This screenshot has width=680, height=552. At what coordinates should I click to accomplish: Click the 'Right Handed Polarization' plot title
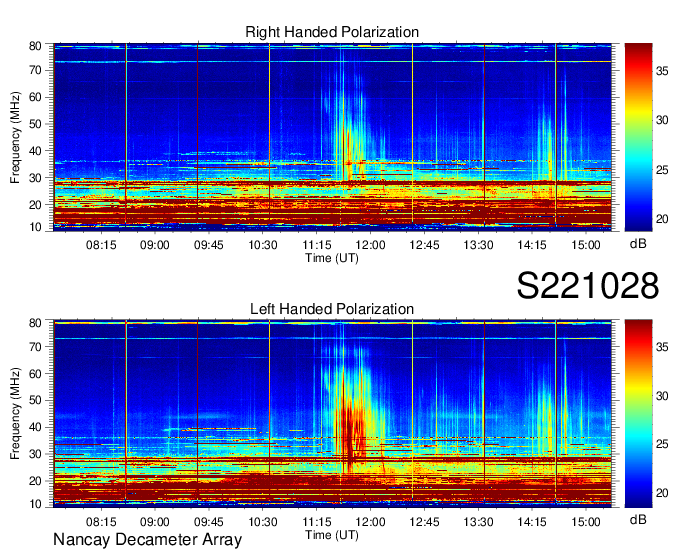click(x=332, y=32)
